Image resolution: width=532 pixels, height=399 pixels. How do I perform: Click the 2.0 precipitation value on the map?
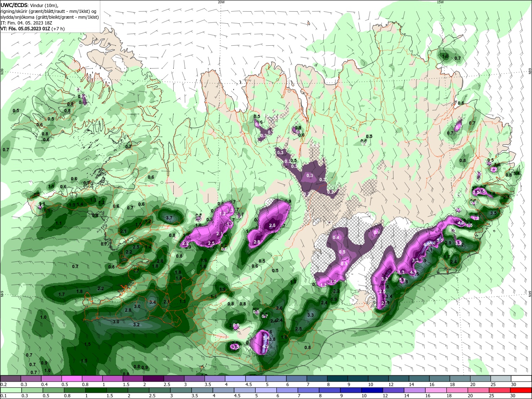tap(160, 261)
